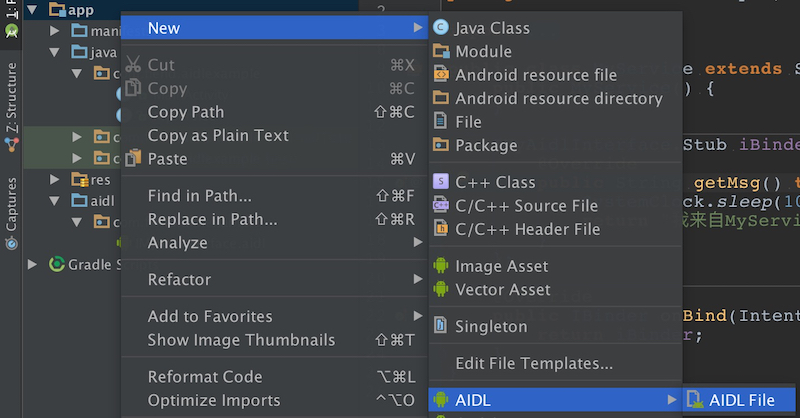The width and height of the screenshot is (800, 418).
Task: Choose Show Image Thumbnails
Action: tap(274, 340)
